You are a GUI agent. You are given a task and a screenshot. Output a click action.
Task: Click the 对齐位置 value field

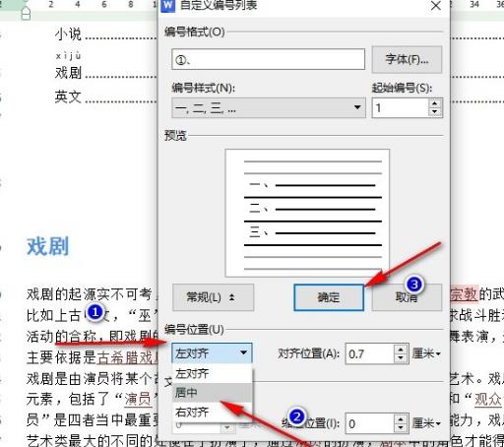tap(369, 353)
